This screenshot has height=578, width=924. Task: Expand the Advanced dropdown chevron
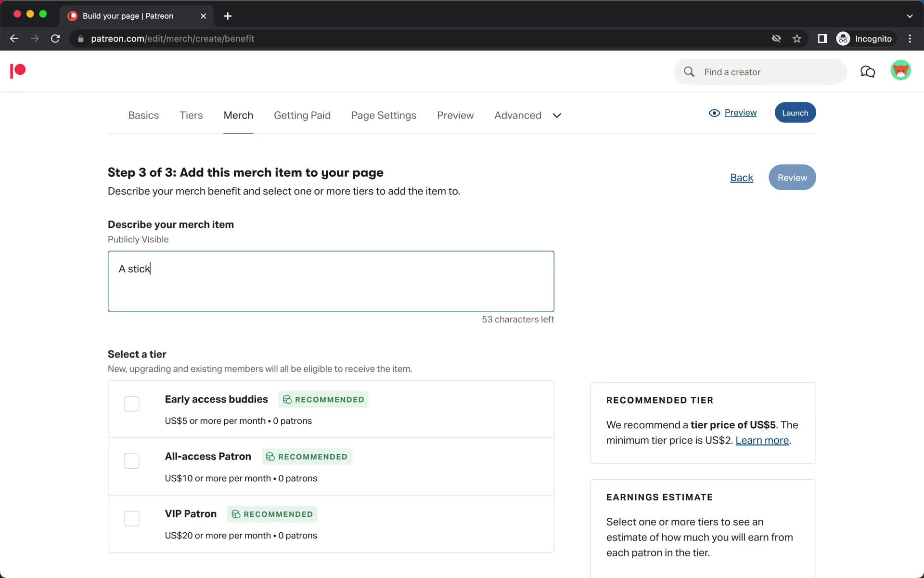[557, 116]
